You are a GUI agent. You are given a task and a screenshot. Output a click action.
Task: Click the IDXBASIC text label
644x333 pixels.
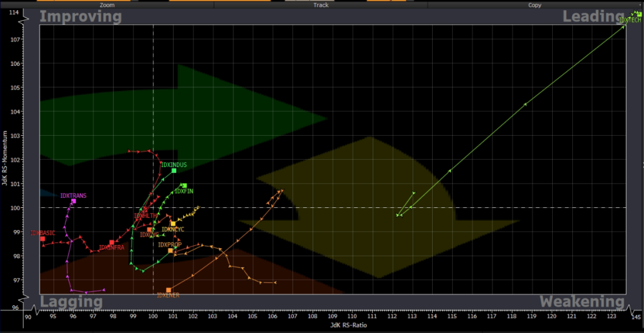[43, 233]
